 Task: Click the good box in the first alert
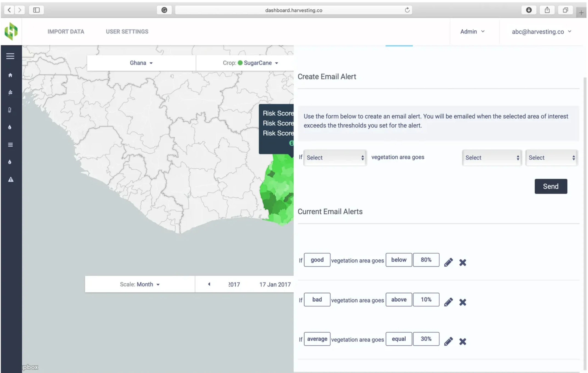[317, 260]
